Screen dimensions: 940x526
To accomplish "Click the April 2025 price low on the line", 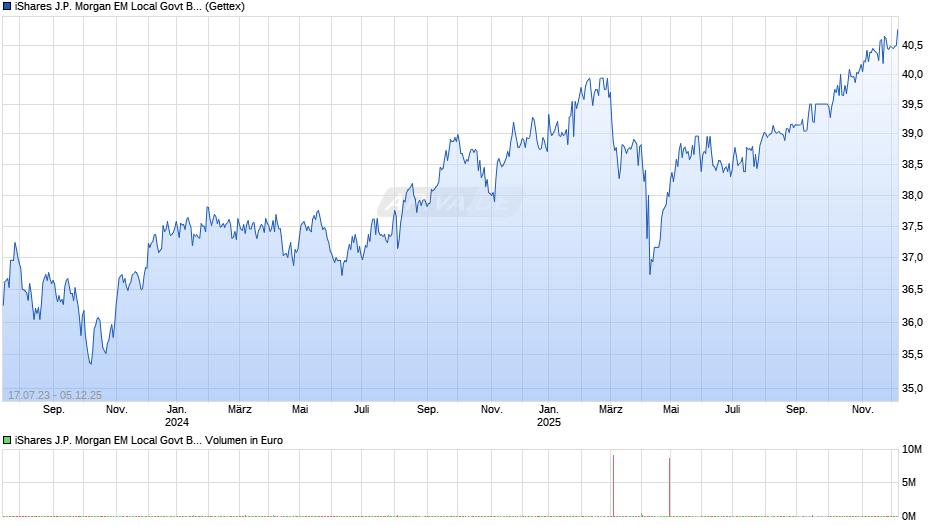I will pos(650,273).
